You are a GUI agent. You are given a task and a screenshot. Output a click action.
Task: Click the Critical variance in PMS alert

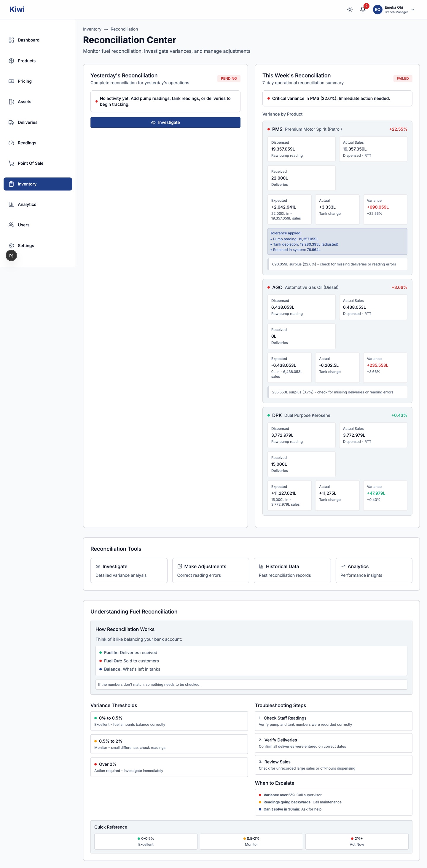click(337, 98)
